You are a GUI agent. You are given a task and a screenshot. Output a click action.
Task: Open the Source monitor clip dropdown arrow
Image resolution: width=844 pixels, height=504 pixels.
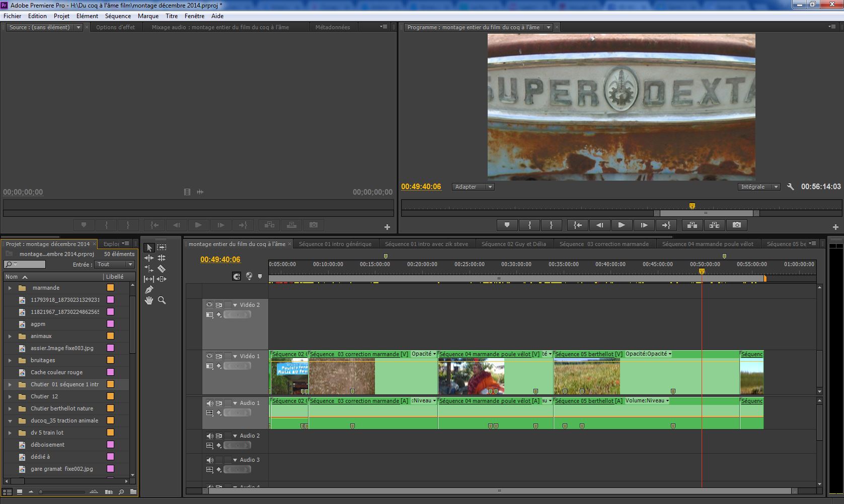[79, 28]
